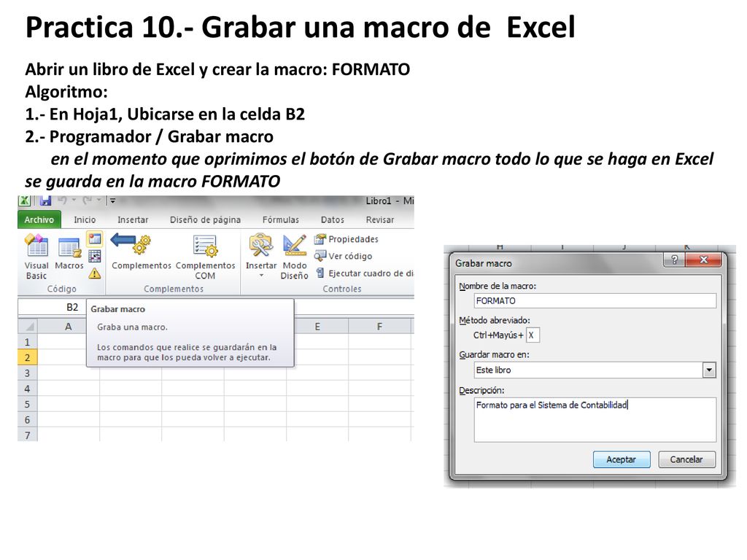Select column A header
The width and height of the screenshot is (747, 560).
pyautogui.click(x=68, y=327)
